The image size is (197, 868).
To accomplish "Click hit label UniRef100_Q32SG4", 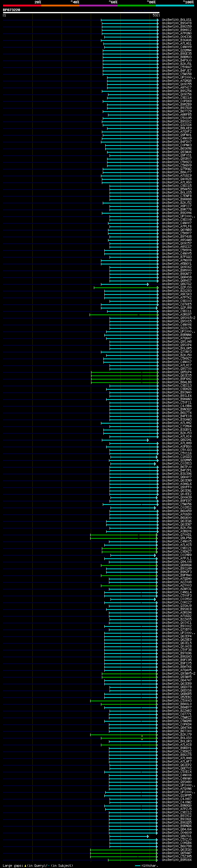I will (176, 125).
